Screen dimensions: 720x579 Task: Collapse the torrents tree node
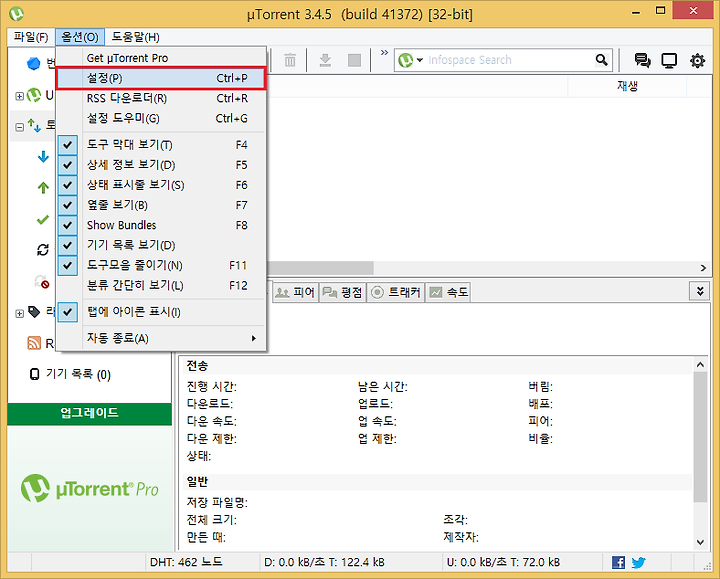click(x=19, y=127)
